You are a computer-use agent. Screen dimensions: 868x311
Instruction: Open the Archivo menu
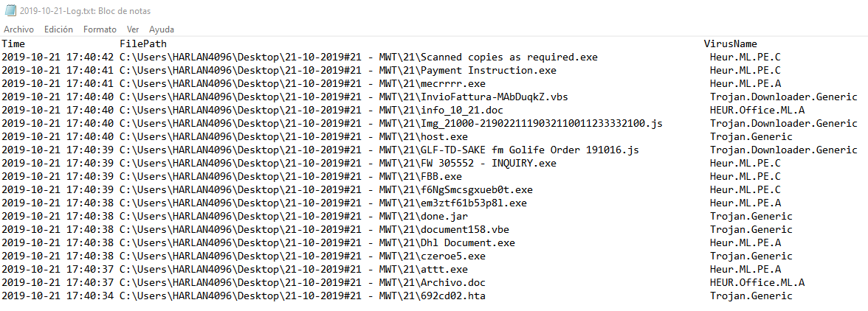pos(19,29)
